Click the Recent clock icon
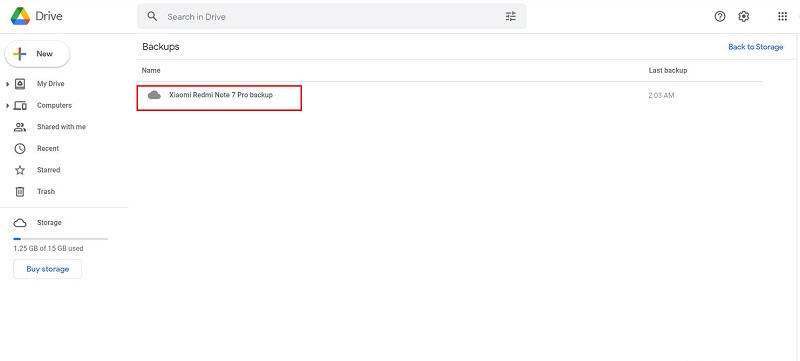 pyautogui.click(x=20, y=148)
